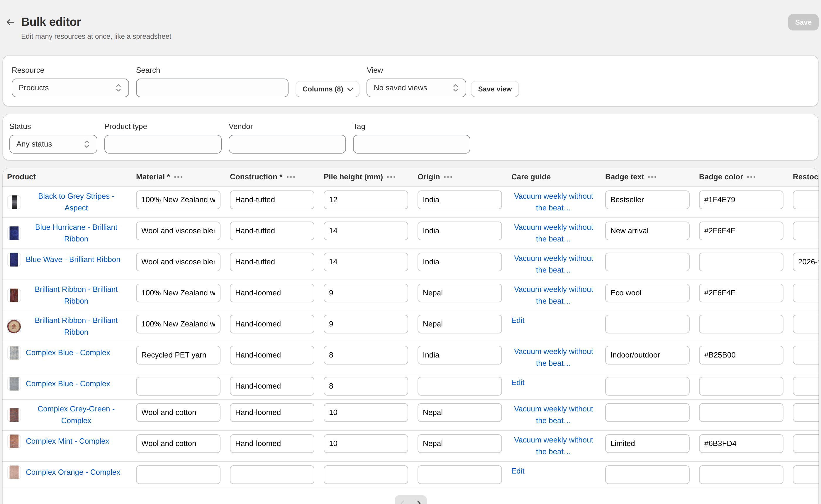Click Complex Orange product thumbnail
Screen dimensions: 821x504
pyautogui.click(x=14, y=472)
